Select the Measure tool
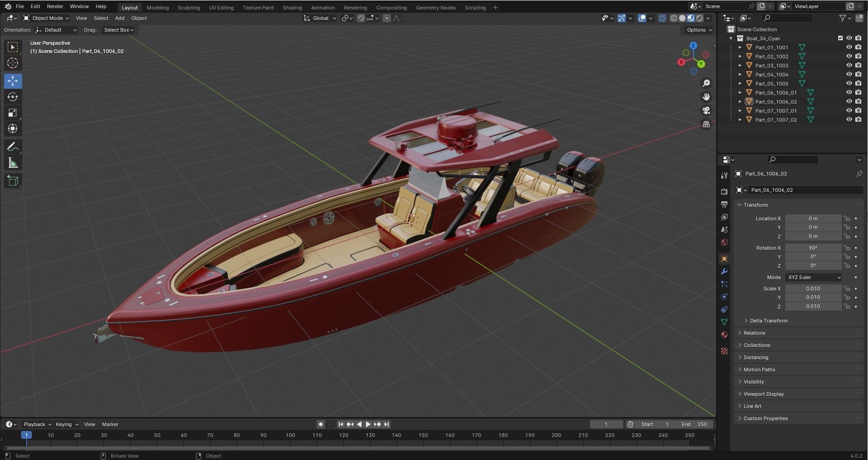The width and height of the screenshot is (868, 460). pyautogui.click(x=13, y=163)
